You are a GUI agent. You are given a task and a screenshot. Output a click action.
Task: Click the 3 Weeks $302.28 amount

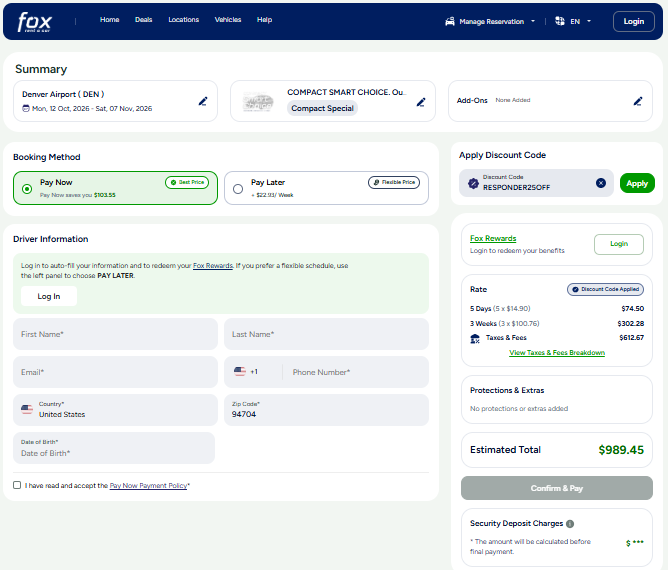[x=631, y=324]
